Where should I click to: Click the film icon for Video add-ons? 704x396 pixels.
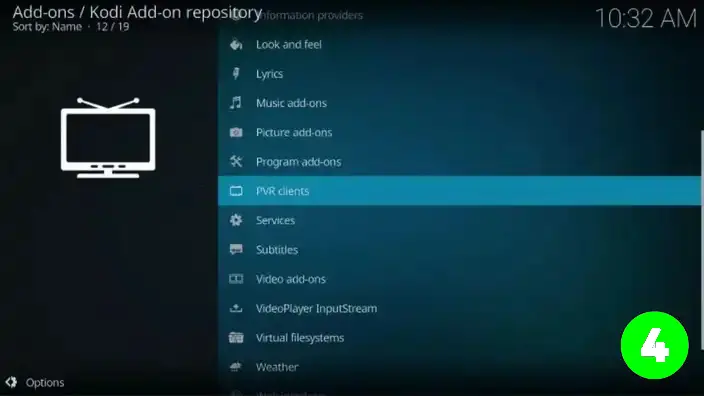(x=236, y=279)
